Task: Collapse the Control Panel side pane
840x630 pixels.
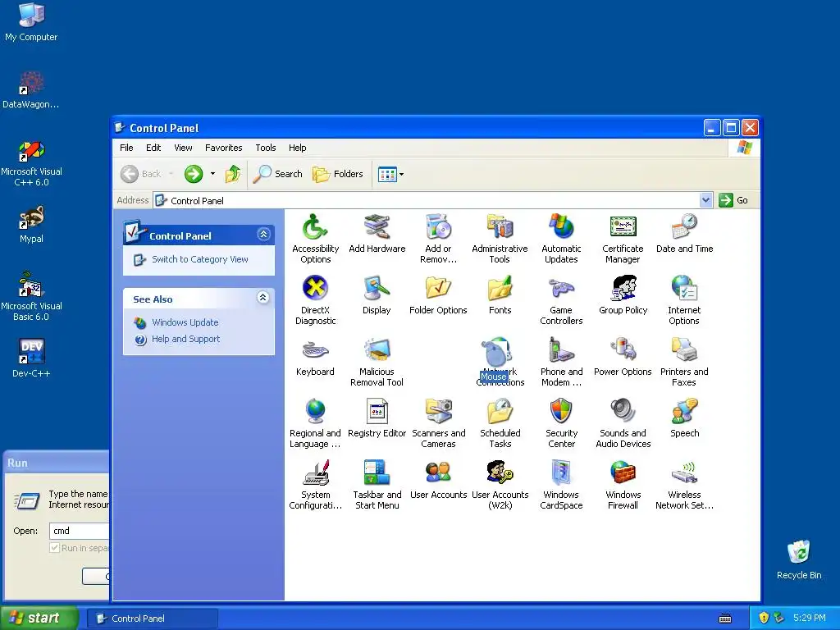Action: 263,235
